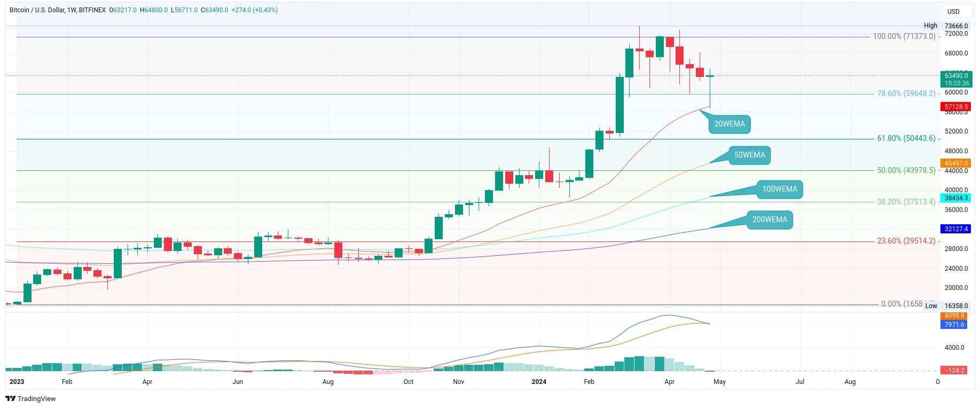
Task: Select the open value O63217.0
Action: coord(123,10)
